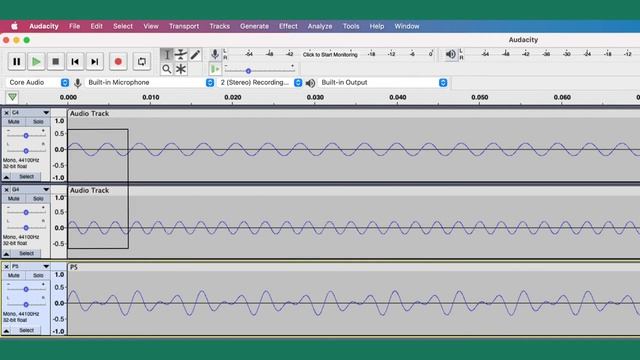The height and width of the screenshot is (360, 640).
Task: Open the P5 track name dropdown menu
Action: pyautogui.click(x=30, y=267)
